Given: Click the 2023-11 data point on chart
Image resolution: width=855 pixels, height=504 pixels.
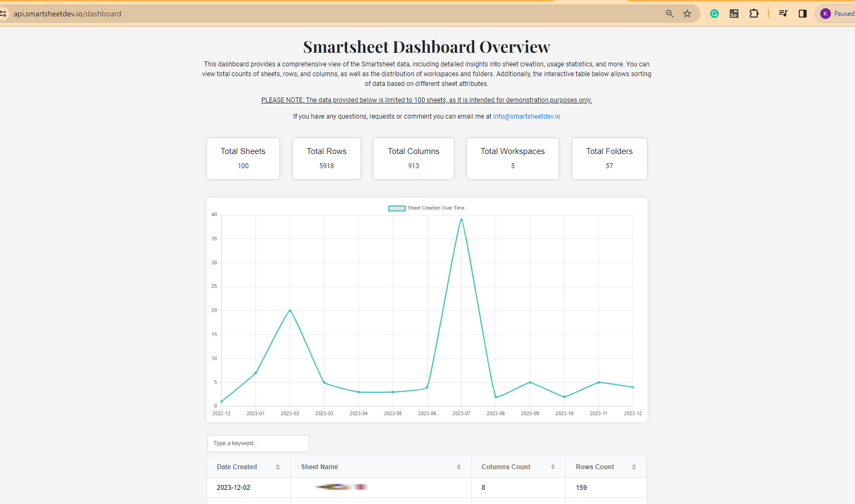Looking at the screenshot, I should (598, 383).
